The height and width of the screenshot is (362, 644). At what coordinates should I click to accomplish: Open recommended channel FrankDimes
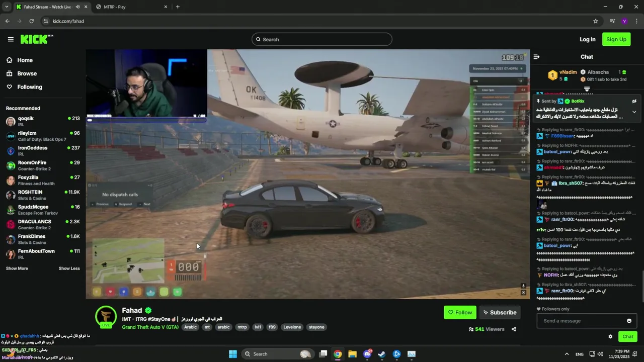(43, 239)
